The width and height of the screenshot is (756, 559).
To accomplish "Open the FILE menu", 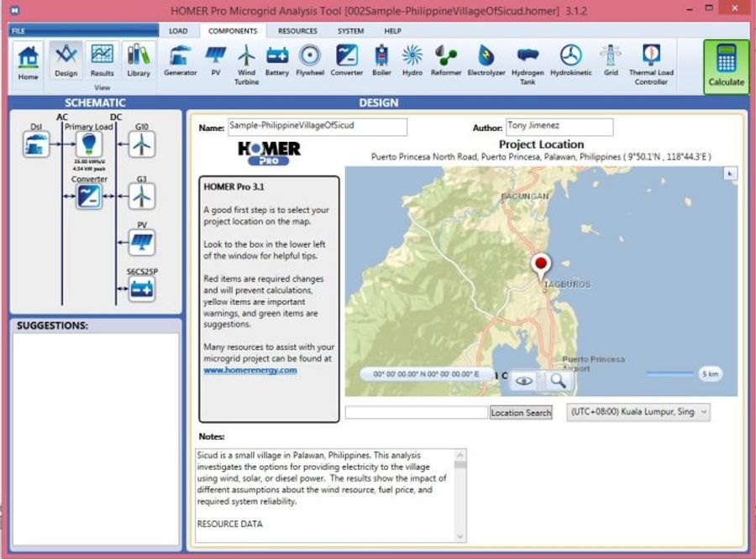I will 19,30.
